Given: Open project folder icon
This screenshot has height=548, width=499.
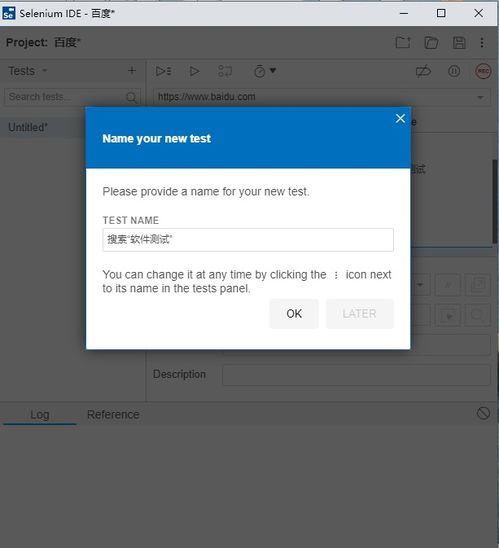Looking at the screenshot, I should pos(431,43).
